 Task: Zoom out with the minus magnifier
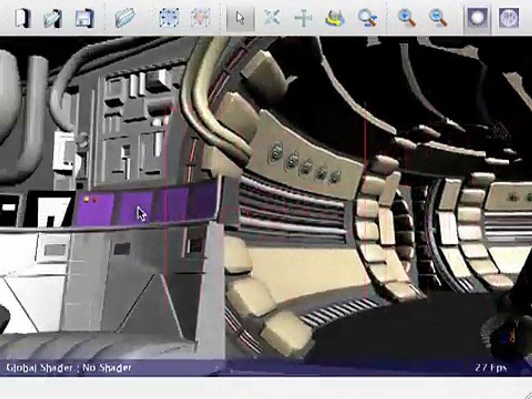point(438,18)
